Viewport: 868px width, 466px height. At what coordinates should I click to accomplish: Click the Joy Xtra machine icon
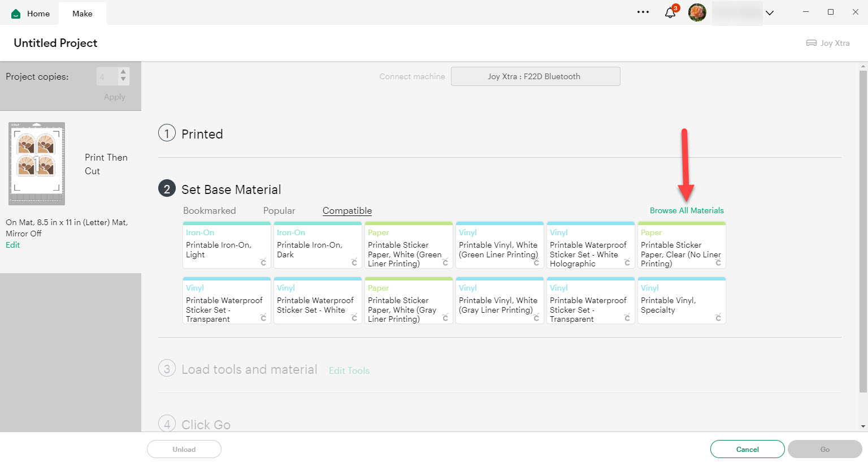pos(811,43)
